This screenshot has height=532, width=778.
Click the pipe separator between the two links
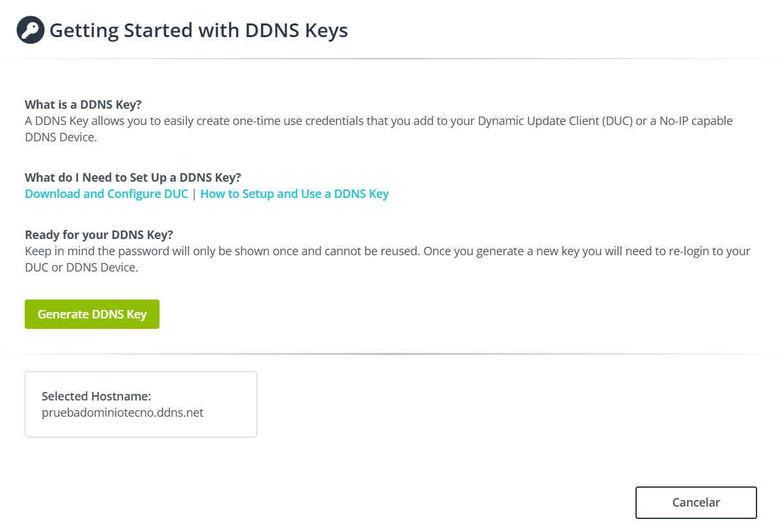[194, 194]
